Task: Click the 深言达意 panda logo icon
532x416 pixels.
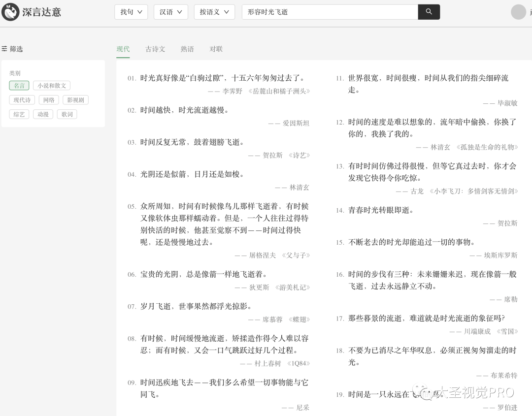Action: point(10,12)
